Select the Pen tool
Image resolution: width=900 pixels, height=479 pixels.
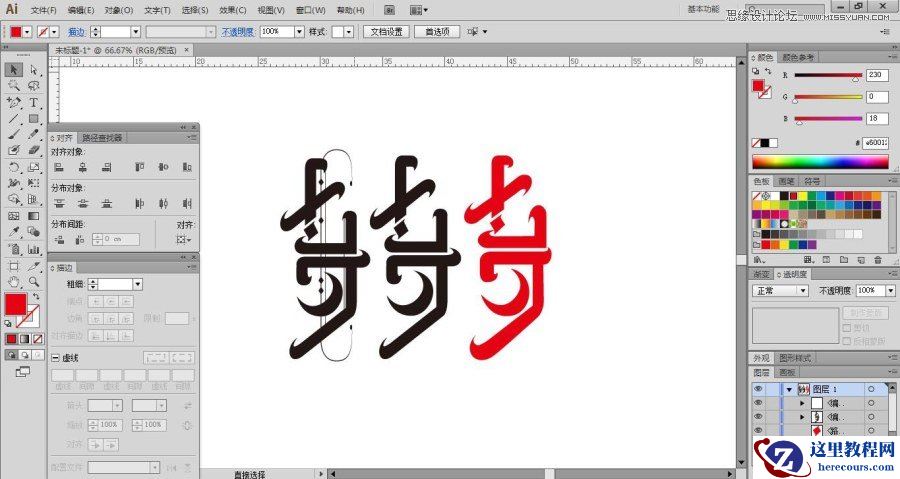tap(14, 102)
